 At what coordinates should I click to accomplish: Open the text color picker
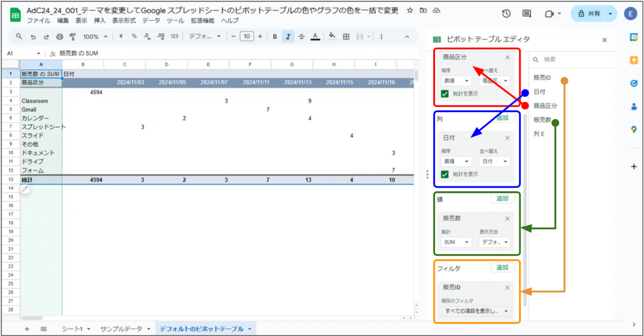coord(315,36)
